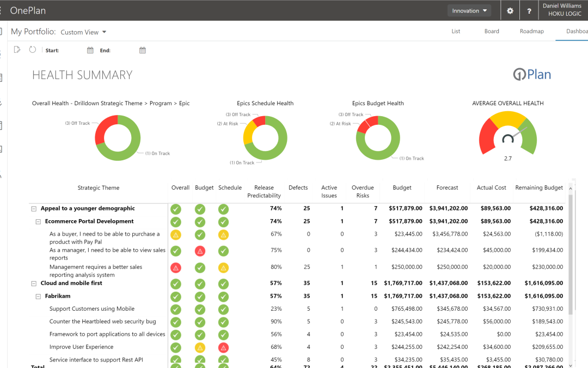Open the Innovation dropdown in header
Viewport: 588px width, 368px height.
tap(469, 11)
